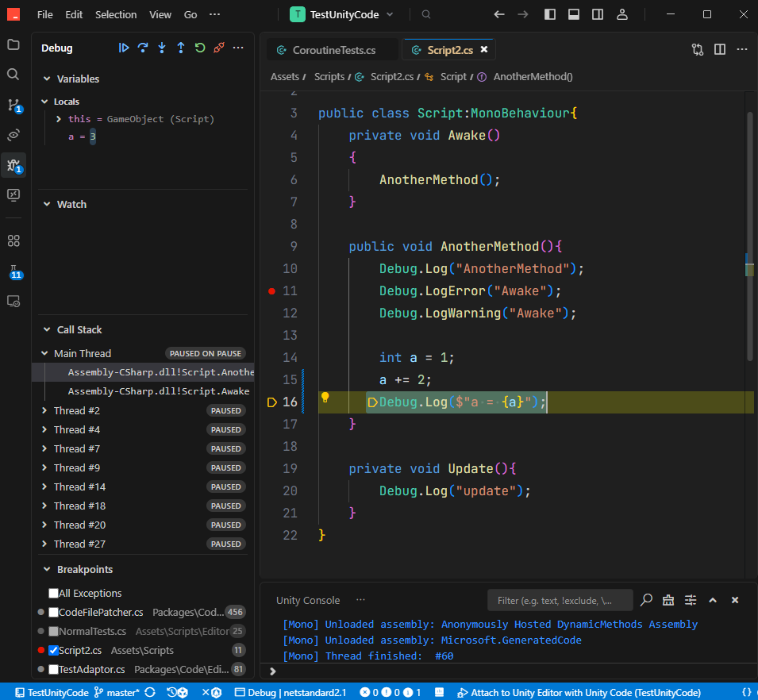Click the Accounts person icon

click(x=622, y=14)
